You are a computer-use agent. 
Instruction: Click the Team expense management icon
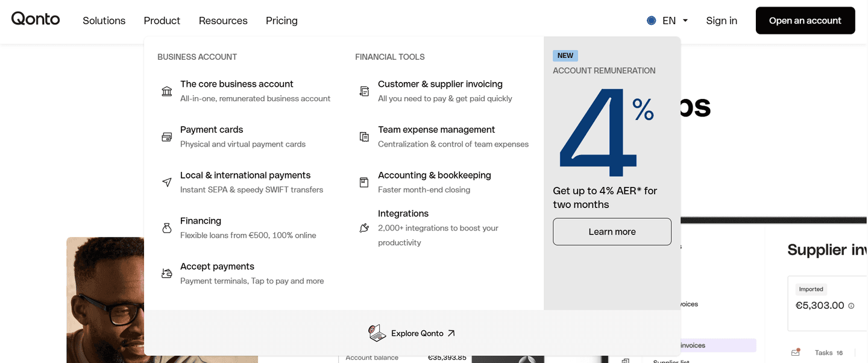(x=364, y=137)
